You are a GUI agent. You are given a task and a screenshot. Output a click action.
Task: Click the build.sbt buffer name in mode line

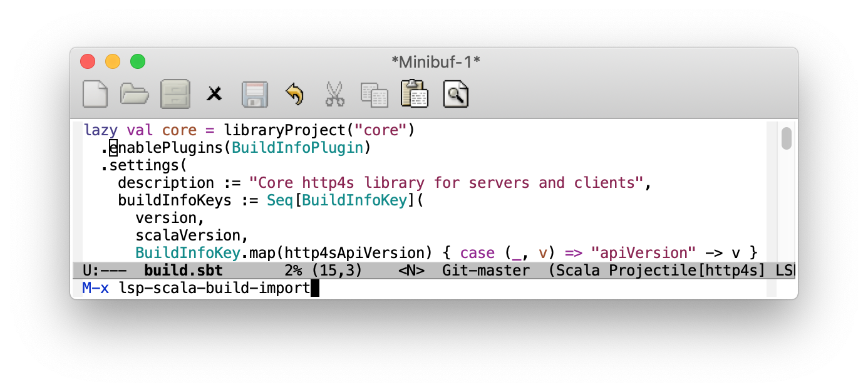pyautogui.click(x=182, y=270)
